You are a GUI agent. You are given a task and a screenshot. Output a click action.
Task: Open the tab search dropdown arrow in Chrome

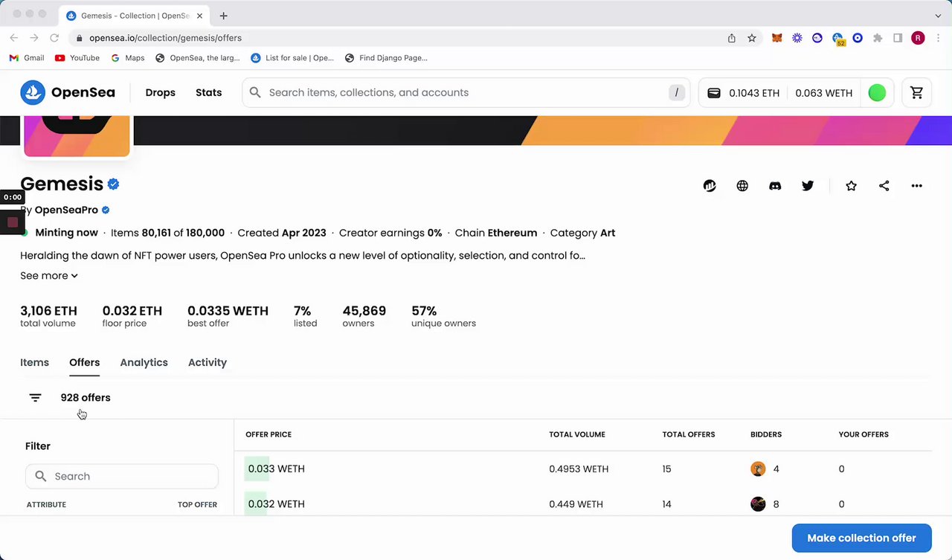tap(938, 15)
